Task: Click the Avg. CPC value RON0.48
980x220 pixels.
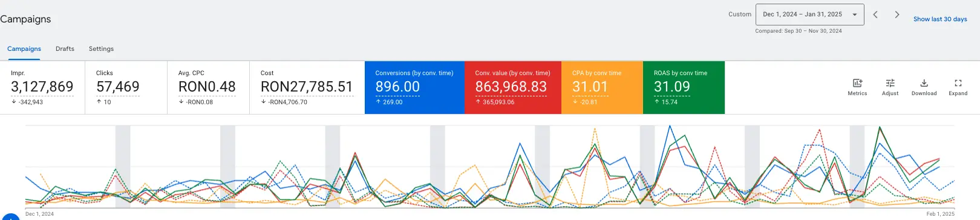Action: tap(207, 87)
